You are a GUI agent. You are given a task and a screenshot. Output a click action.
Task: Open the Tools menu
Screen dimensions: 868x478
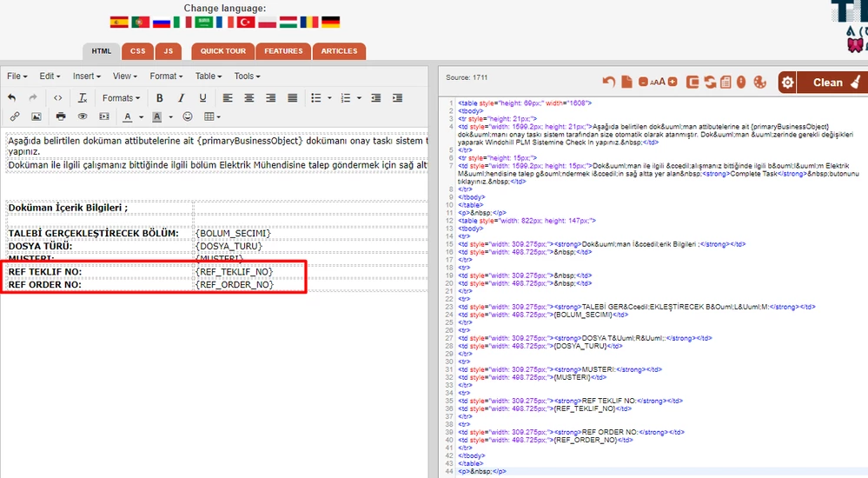coord(247,76)
